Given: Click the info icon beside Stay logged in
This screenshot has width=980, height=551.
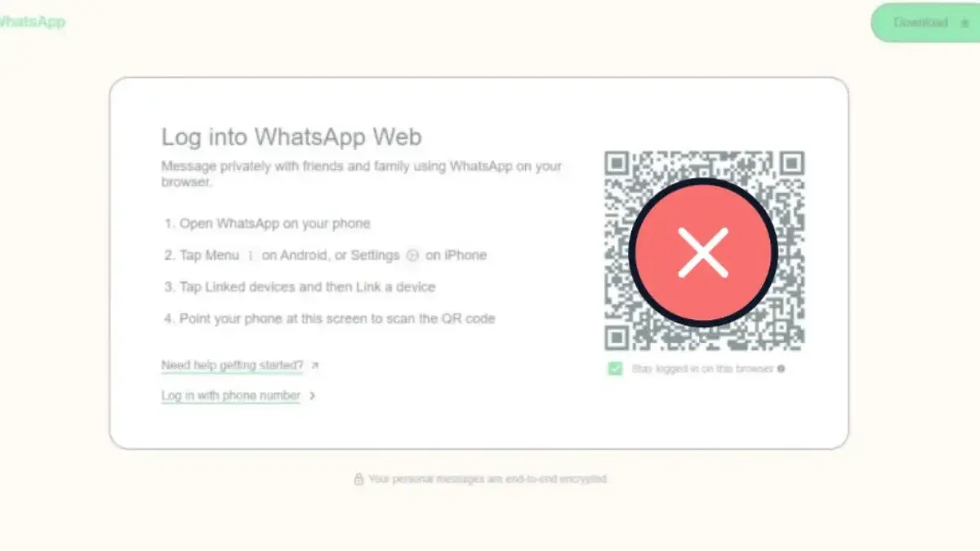Looking at the screenshot, I should (x=782, y=369).
